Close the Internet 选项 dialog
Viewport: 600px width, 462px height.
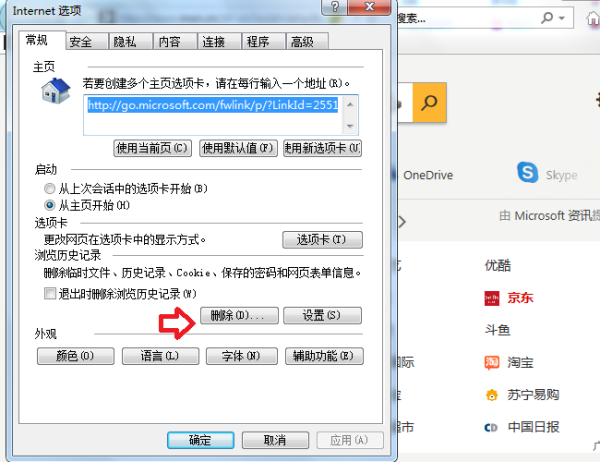(370, 7)
